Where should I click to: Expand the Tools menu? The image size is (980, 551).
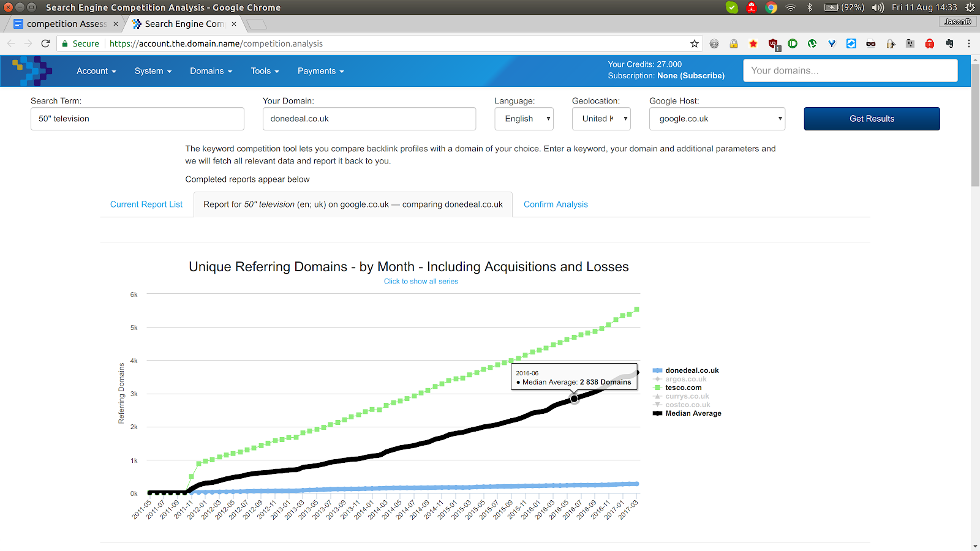[265, 71]
